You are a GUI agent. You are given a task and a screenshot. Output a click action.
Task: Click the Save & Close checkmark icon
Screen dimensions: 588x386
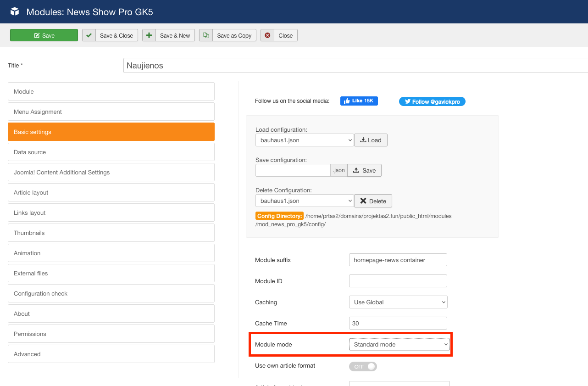[x=89, y=35]
